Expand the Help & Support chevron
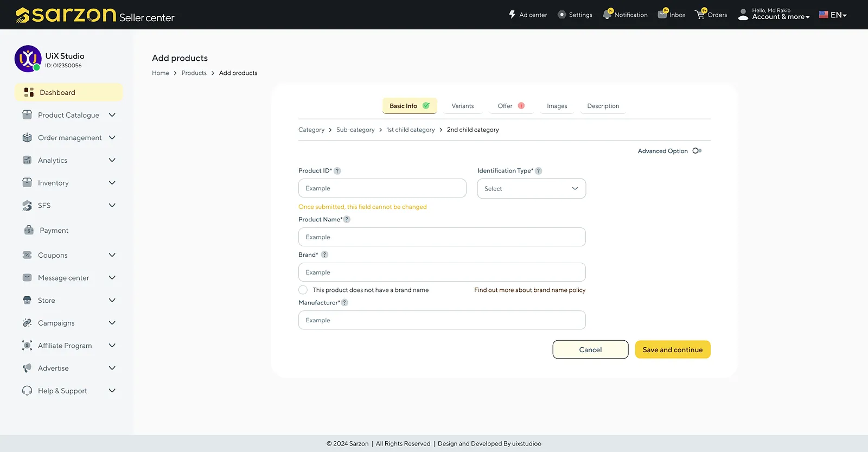 tap(112, 391)
